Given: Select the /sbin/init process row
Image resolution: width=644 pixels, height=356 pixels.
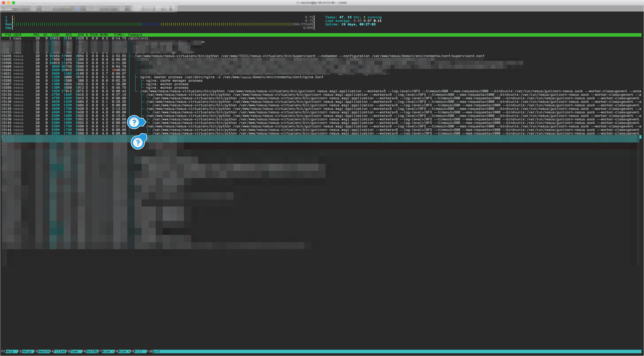Looking at the screenshot, I should [x=75, y=38].
